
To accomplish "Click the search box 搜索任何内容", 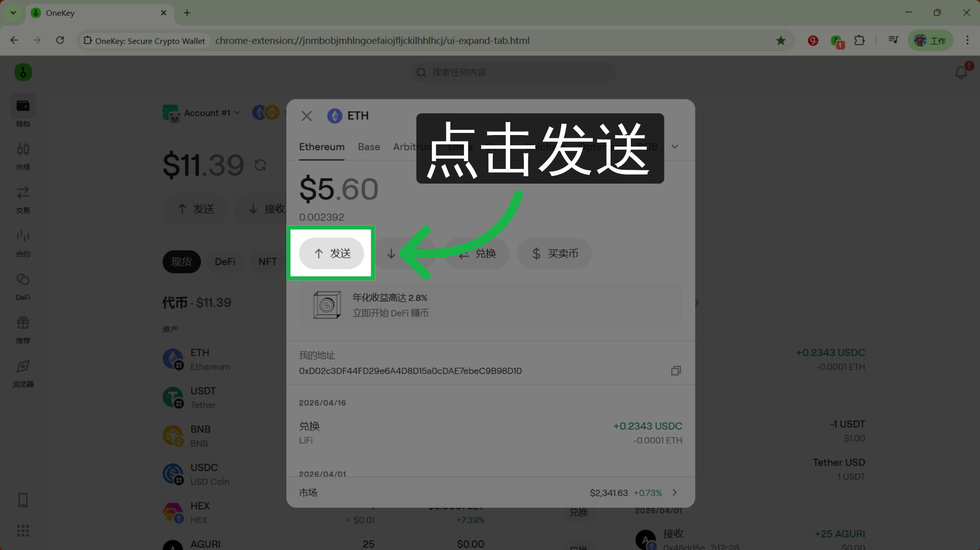I will 514,72.
